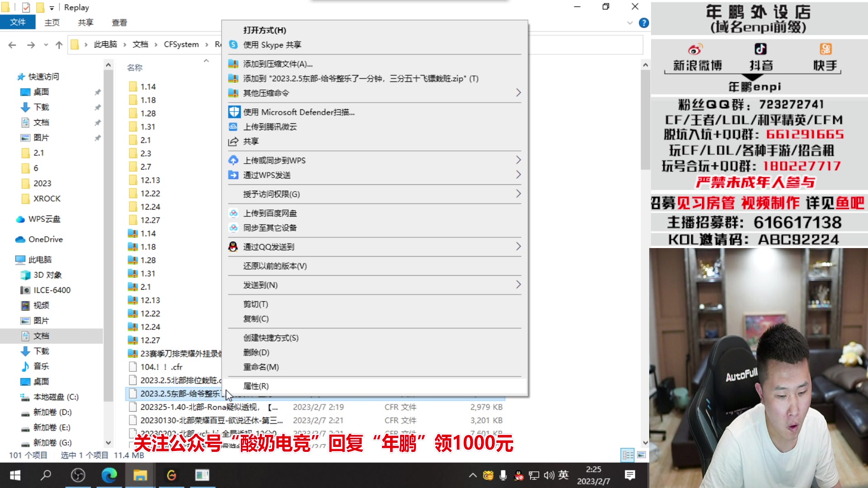Click the volume speaker tray icon
Screen dimensions: 868x488
549,475
